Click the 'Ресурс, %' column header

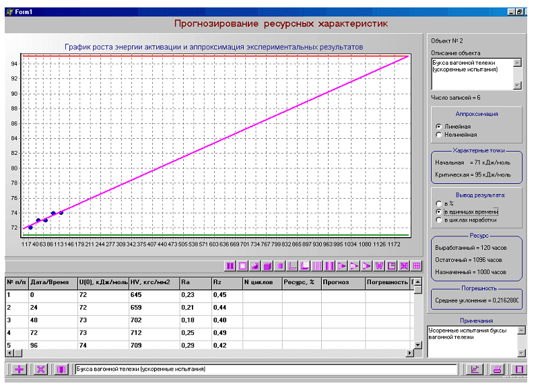(x=302, y=282)
